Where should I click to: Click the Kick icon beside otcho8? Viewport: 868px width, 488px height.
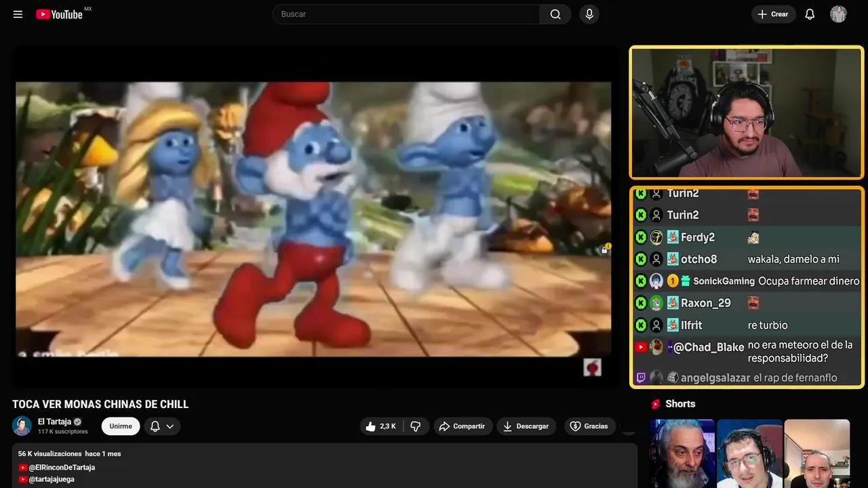(641, 259)
